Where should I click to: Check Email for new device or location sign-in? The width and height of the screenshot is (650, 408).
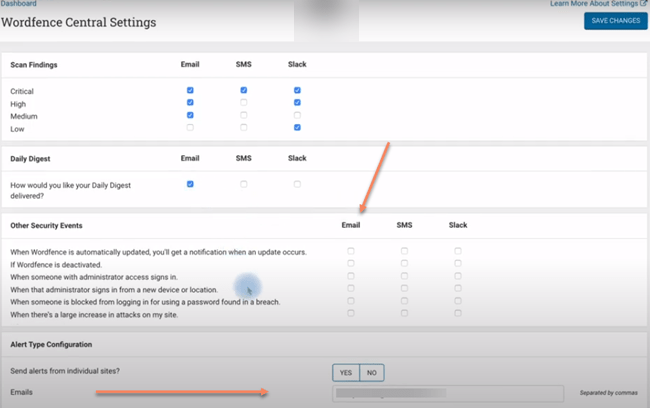(351, 288)
